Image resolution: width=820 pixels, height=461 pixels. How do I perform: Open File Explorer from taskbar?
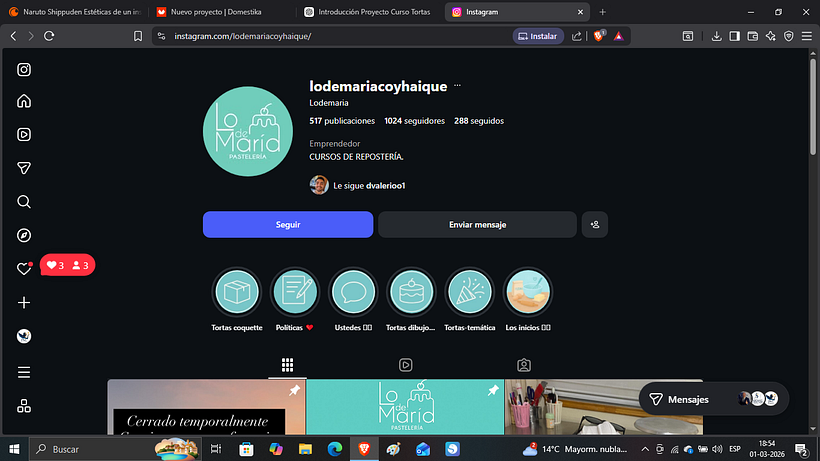(305, 449)
